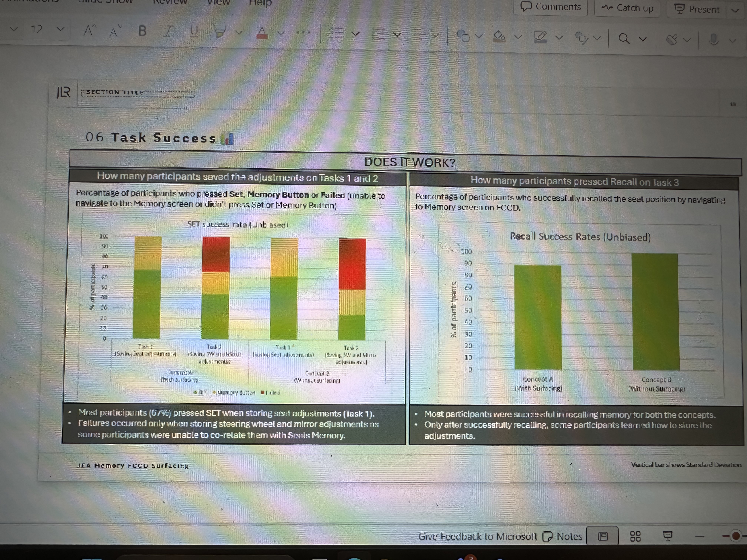Expand the bullets style dropdown

356,34
